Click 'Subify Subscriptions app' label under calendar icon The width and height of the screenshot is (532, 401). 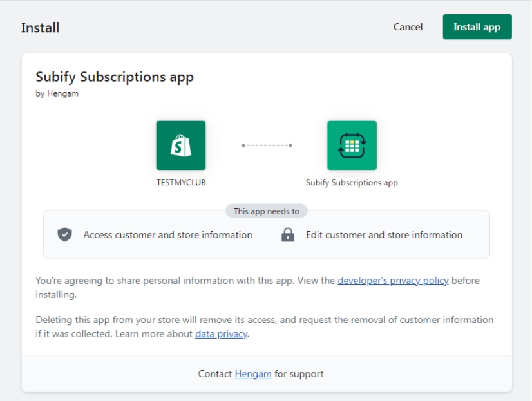pos(352,183)
